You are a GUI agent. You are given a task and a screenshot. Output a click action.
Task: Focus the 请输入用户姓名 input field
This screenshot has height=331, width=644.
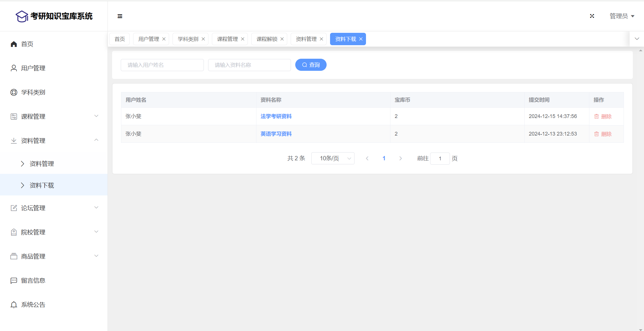[x=162, y=65]
